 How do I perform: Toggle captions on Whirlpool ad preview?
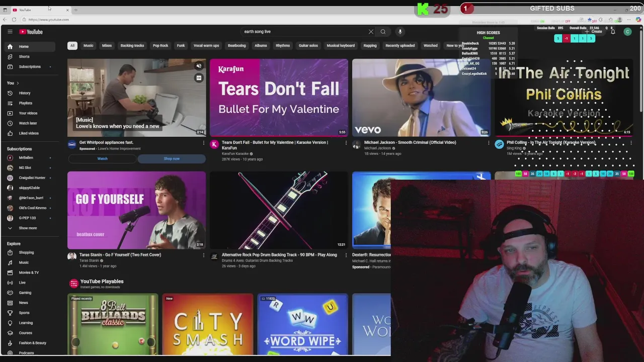[x=199, y=78]
